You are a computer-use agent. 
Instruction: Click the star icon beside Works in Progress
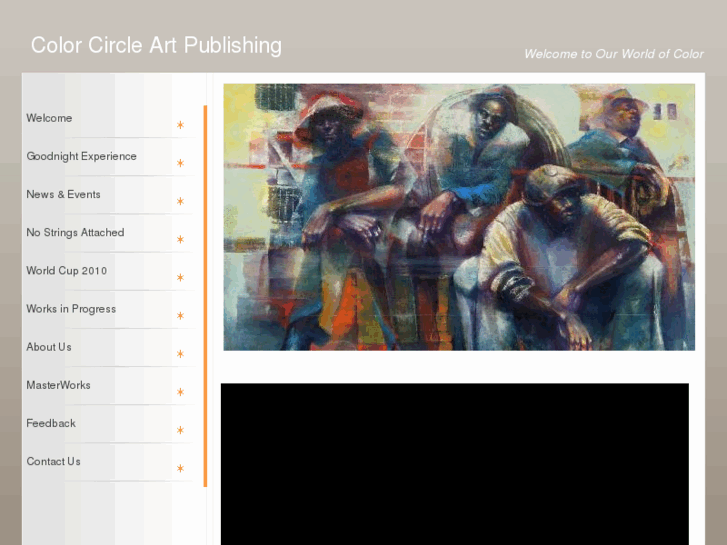180,315
